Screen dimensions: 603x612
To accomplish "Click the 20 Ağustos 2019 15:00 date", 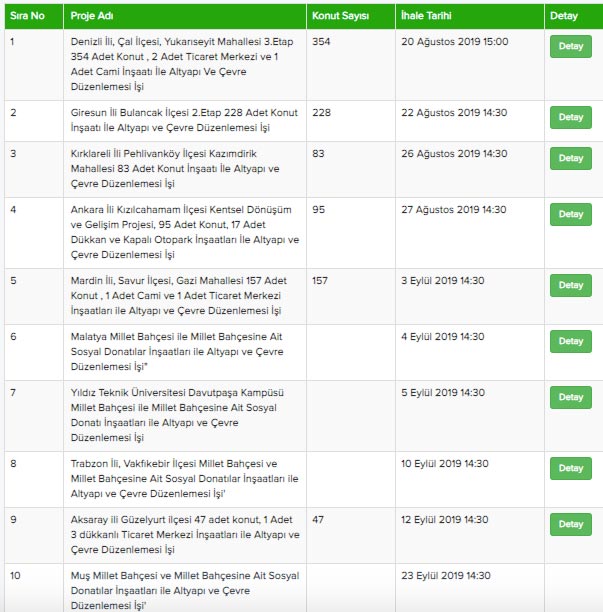I will click(455, 42).
